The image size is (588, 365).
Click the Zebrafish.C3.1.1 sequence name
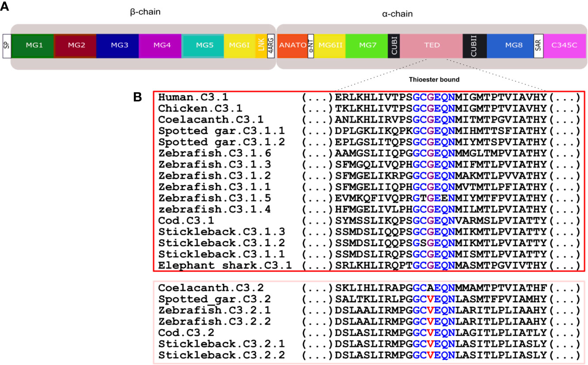tap(214, 187)
